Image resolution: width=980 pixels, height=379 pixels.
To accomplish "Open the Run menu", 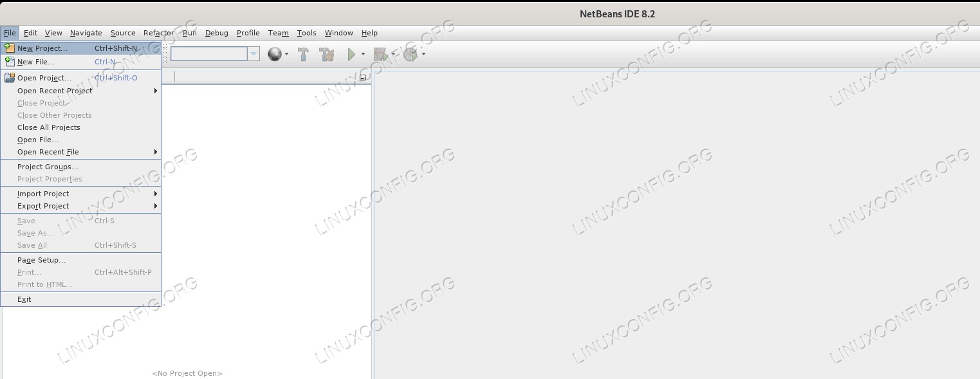I will tap(189, 33).
